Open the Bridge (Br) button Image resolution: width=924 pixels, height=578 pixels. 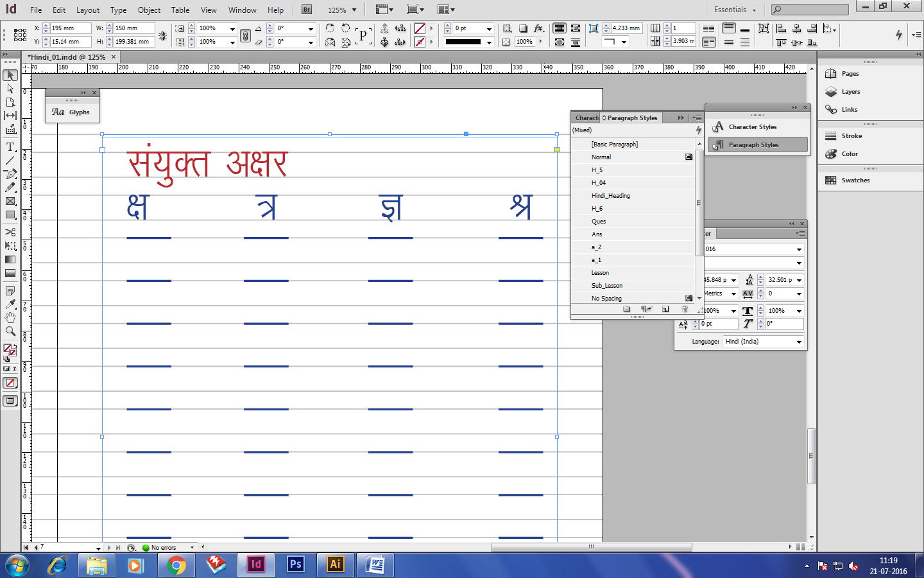[307, 10]
